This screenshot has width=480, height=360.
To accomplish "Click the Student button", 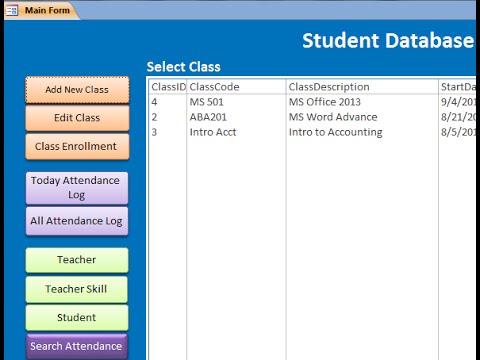I will [77, 318].
